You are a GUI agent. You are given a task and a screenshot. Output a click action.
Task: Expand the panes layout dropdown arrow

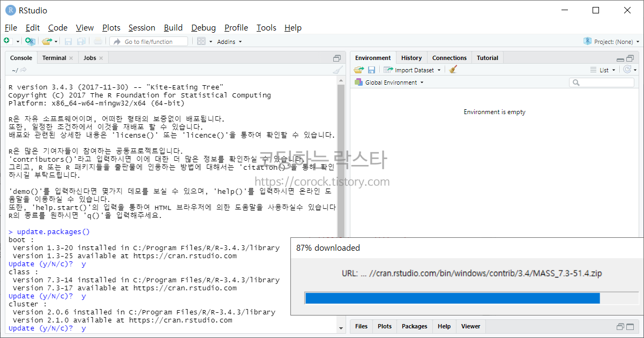point(211,42)
